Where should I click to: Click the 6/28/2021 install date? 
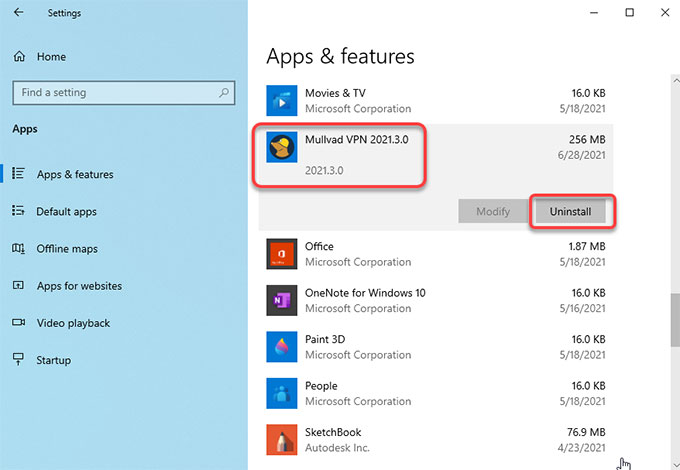point(582,155)
